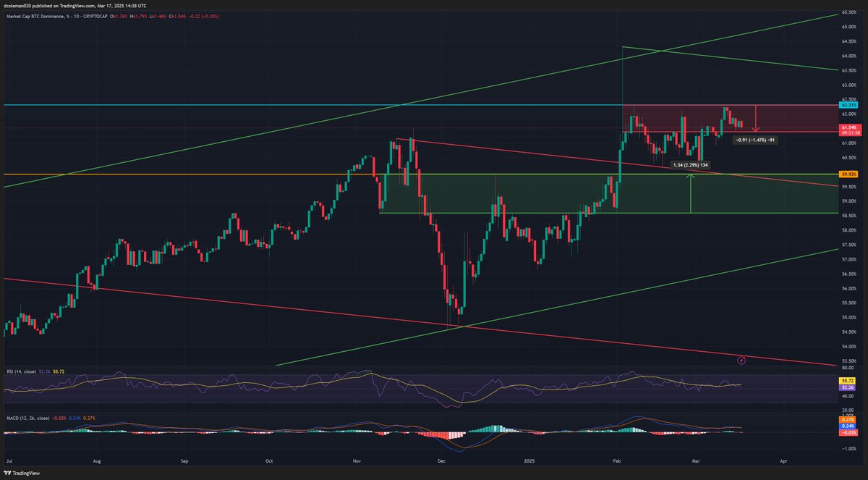This screenshot has width=868, height=480.
Task: Click the 'Jul' time axis label
Action: (8, 460)
